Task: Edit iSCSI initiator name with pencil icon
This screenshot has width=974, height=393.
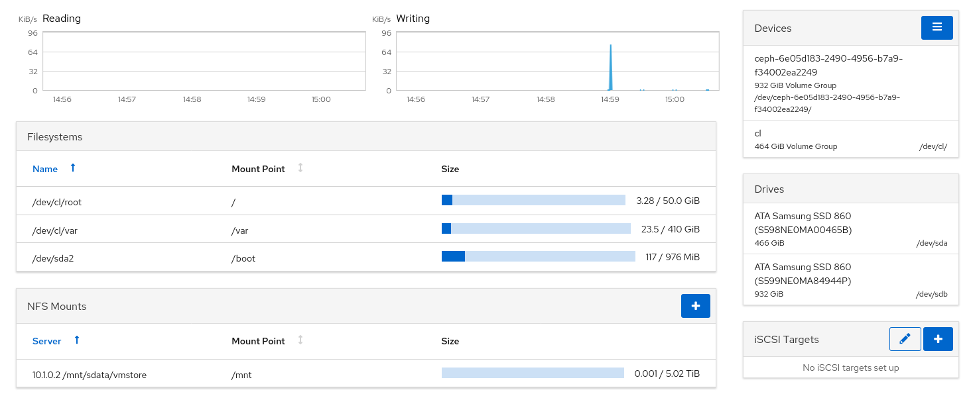Action: click(905, 339)
